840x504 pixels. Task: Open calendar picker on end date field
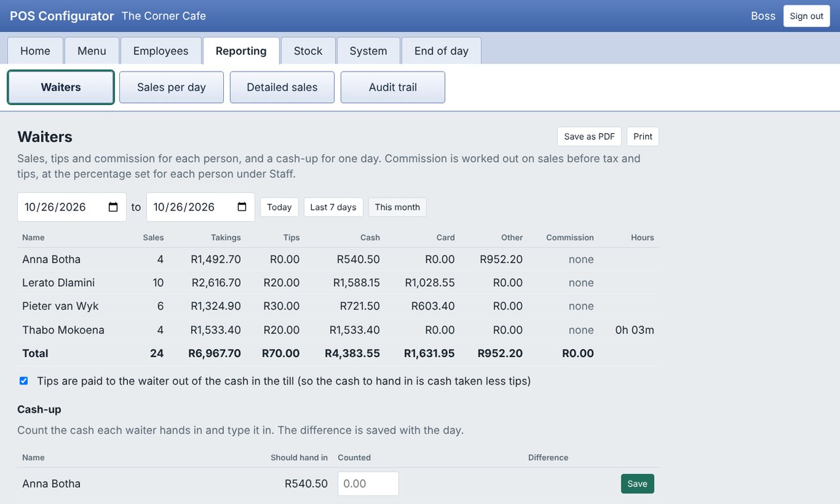(x=242, y=207)
